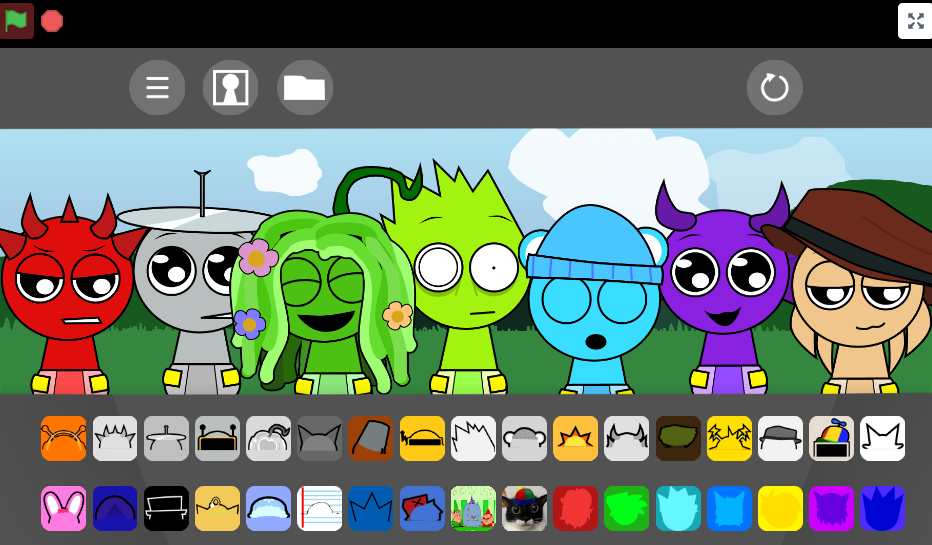Select the orange antenna headband icon

[64, 438]
